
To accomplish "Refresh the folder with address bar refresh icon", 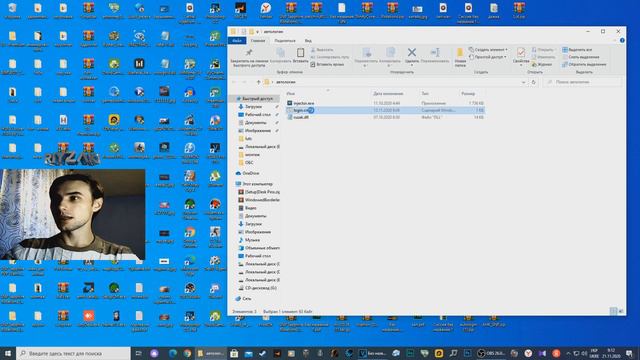I will [533, 82].
